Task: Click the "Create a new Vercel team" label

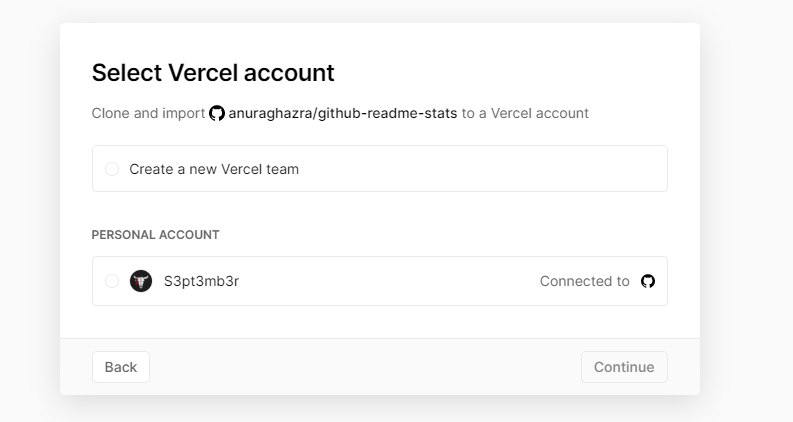Action: pos(214,169)
